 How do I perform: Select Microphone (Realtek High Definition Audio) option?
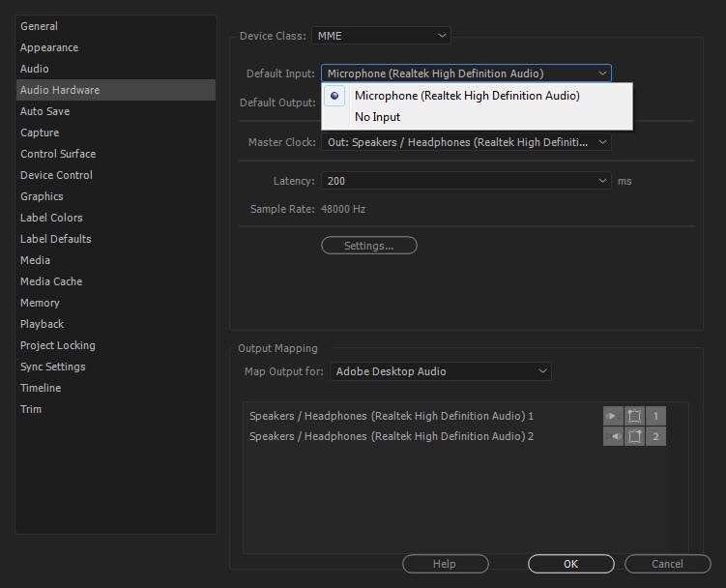(467, 96)
